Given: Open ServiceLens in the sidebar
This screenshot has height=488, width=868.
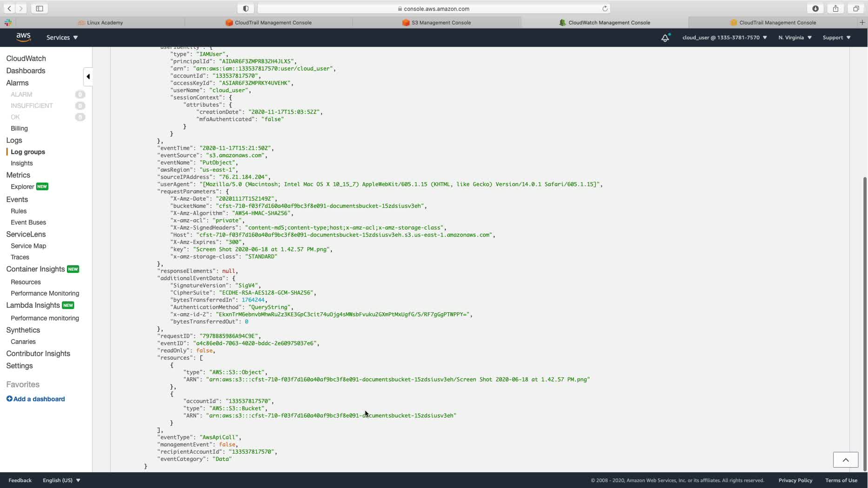Looking at the screenshot, I should click(x=26, y=234).
